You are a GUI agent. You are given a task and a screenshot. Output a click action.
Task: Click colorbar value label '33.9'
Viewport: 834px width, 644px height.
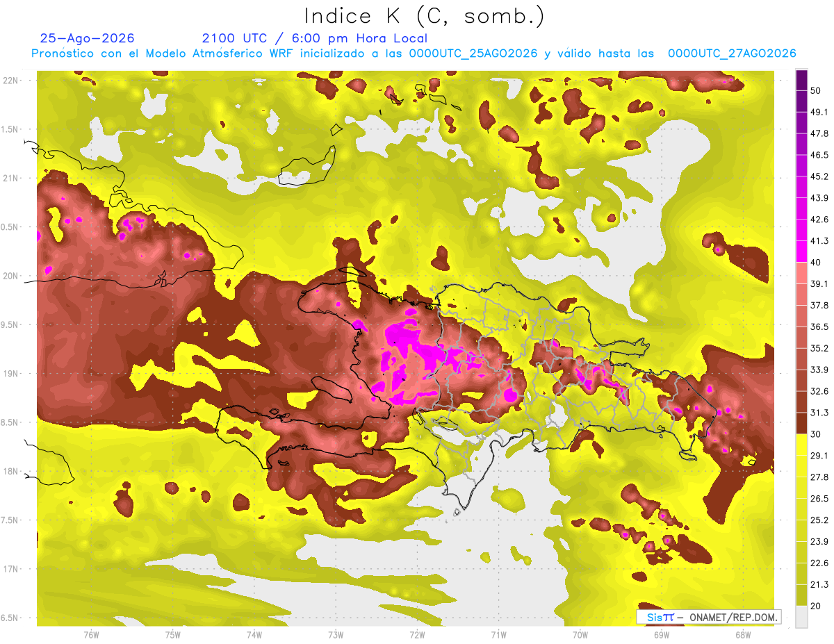819,370
